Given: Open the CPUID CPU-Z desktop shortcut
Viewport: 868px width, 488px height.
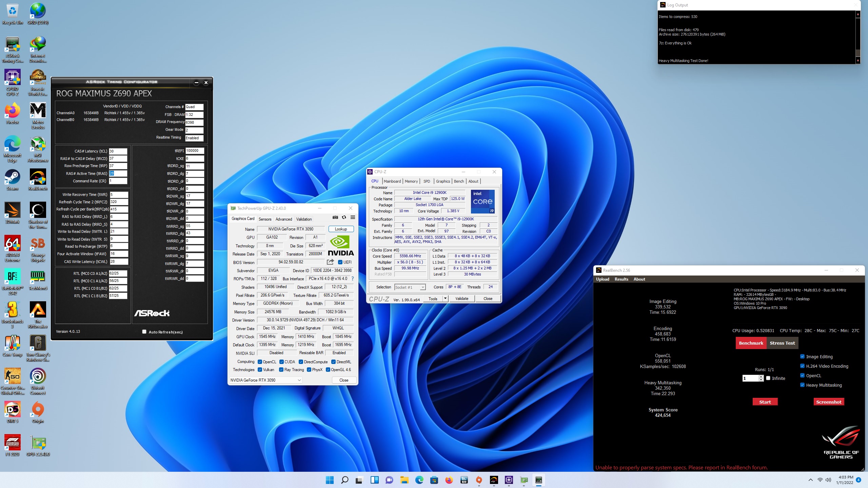Looking at the screenshot, I should (x=13, y=83).
